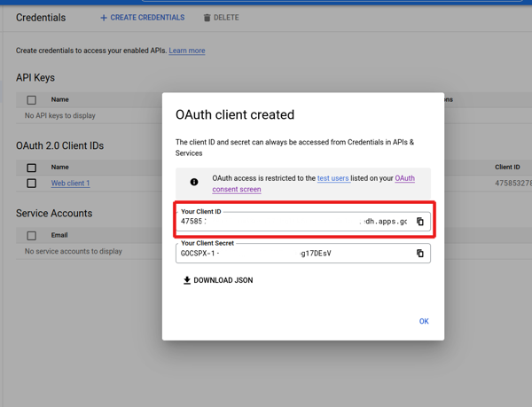
Task: Copy the Client ID with the copy icon
Action: pyautogui.click(x=420, y=222)
